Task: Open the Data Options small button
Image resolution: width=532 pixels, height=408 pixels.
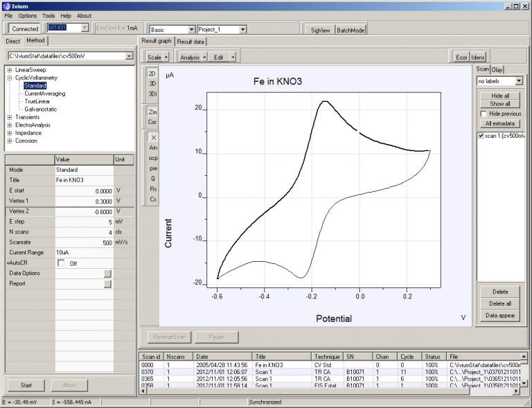Action: coord(107,274)
